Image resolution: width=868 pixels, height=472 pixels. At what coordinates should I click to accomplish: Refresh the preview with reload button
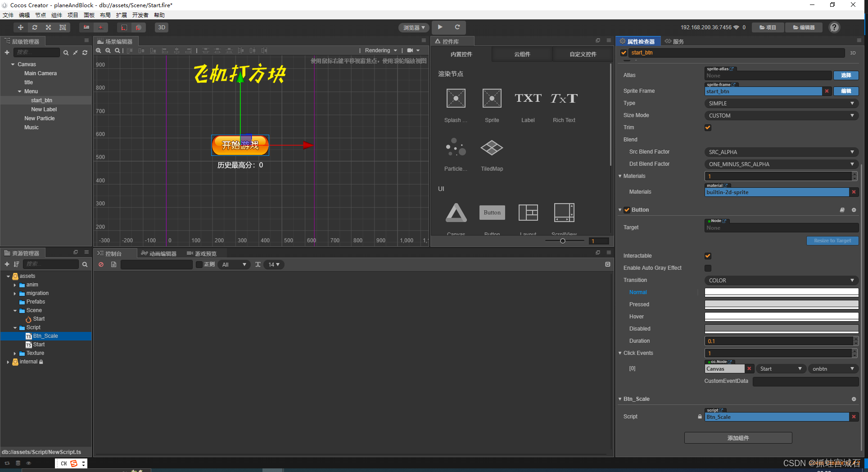457,27
